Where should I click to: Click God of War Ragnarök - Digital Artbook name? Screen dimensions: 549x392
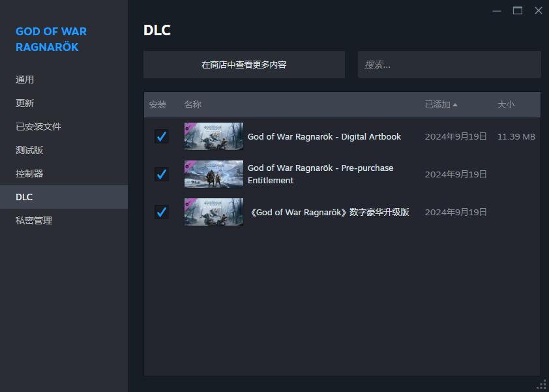[x=324, y=136]
